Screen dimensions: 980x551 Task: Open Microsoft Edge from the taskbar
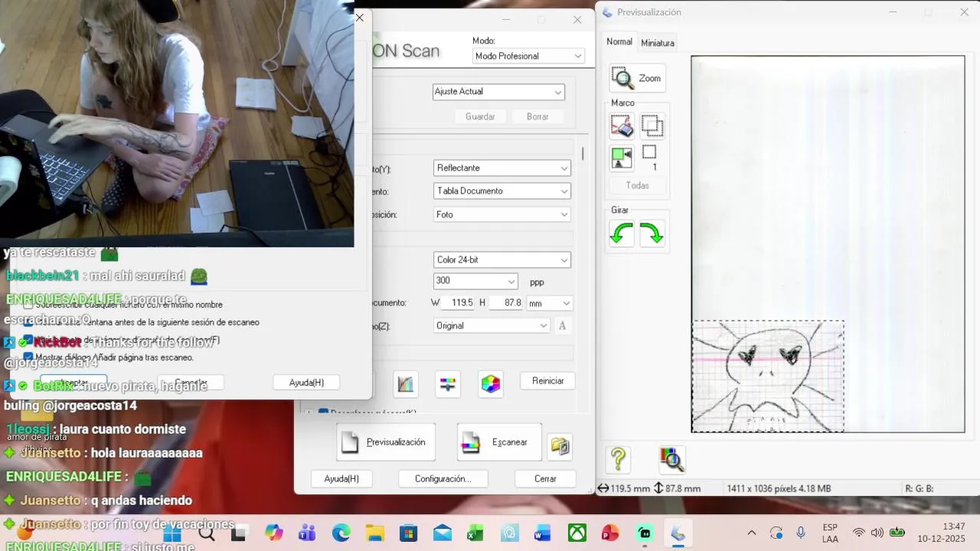point(341,533)
